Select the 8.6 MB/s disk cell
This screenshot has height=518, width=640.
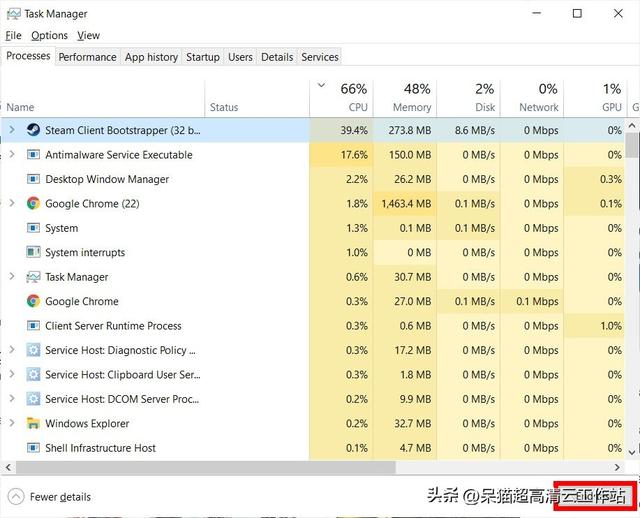pyautogui.click(x=469, y=130)
